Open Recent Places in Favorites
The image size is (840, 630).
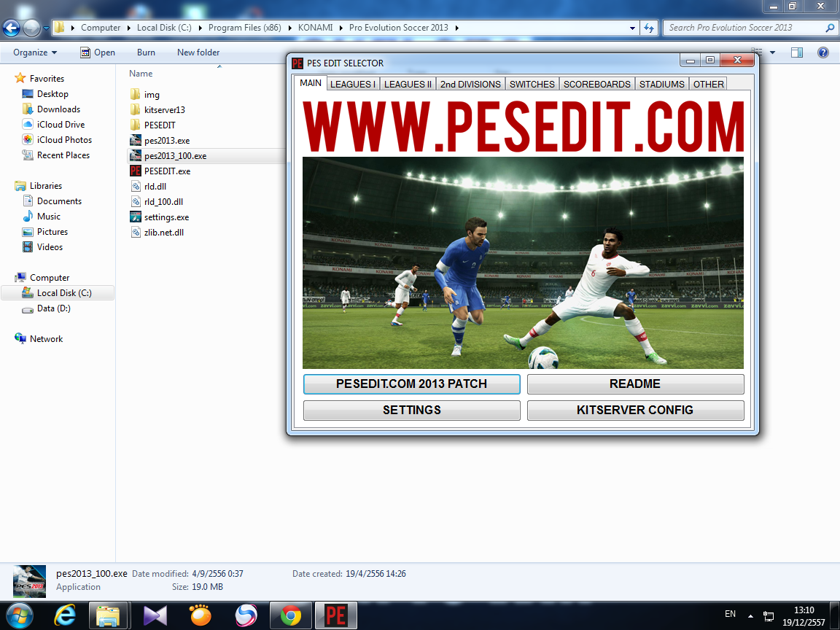[63, 155]
